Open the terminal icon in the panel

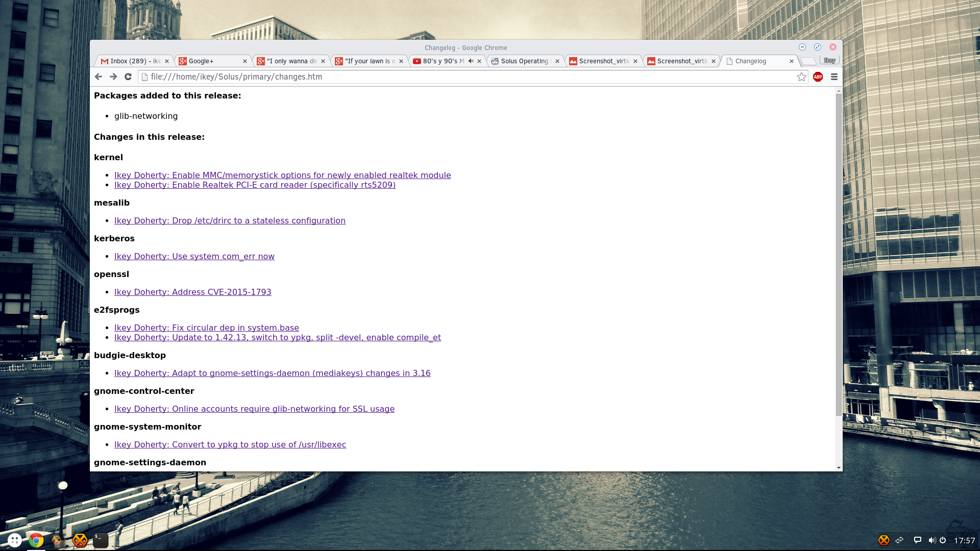pos(101,540)
